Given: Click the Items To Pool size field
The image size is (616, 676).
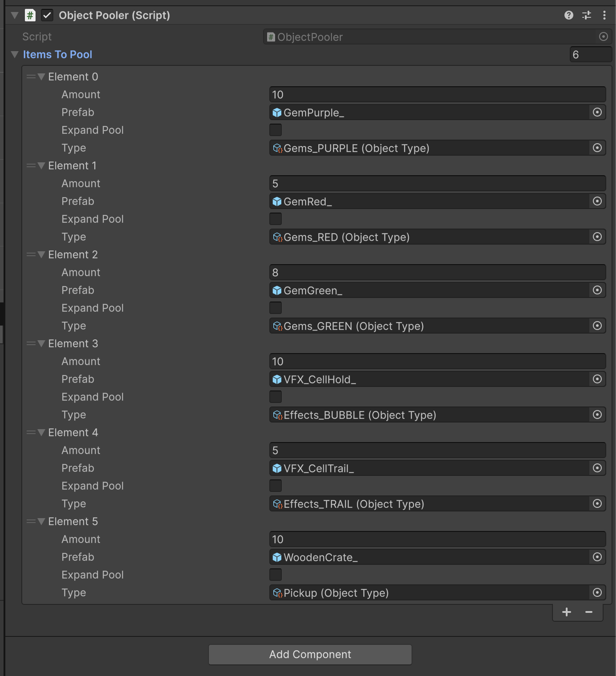Looking at the screenshot, I should tap(590, 54).
